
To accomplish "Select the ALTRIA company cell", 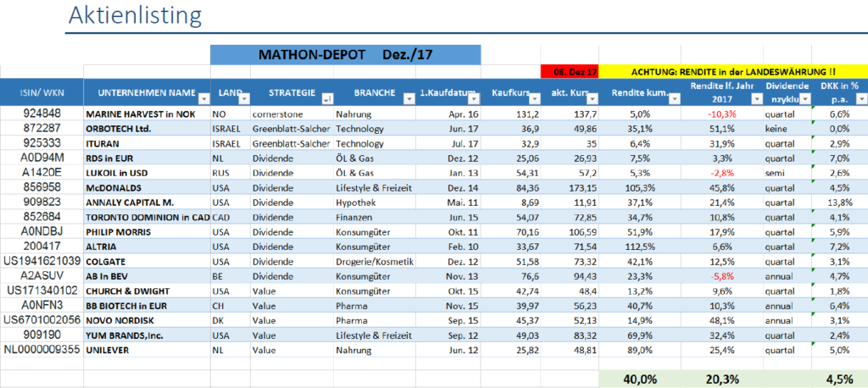I will [147, 247].
